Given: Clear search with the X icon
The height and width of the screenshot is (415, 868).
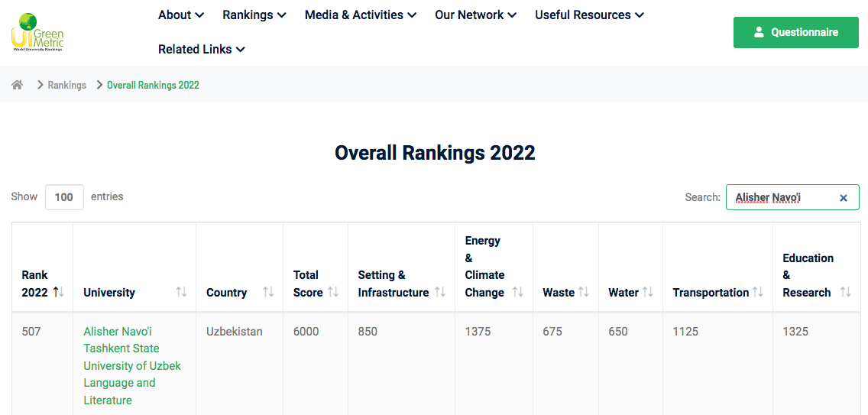Looking at the screenshot, I should coord(844,198).
